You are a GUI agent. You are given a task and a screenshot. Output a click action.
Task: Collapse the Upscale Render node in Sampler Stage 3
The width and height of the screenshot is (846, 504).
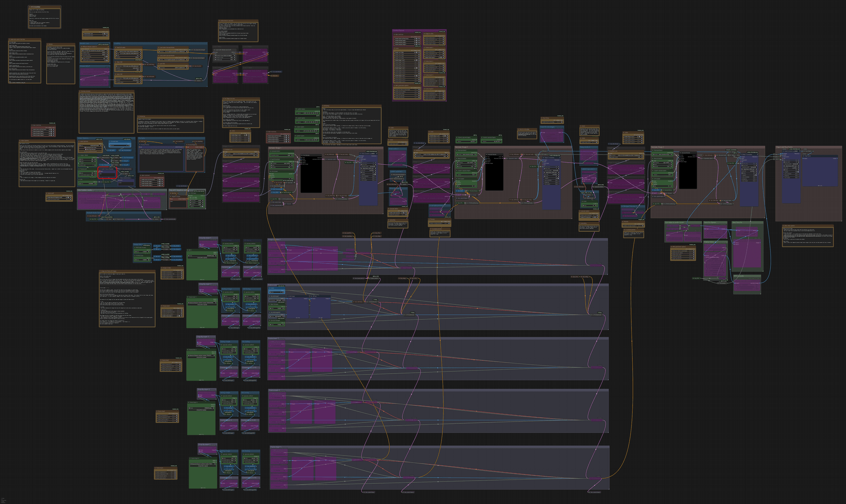[680, 153]
